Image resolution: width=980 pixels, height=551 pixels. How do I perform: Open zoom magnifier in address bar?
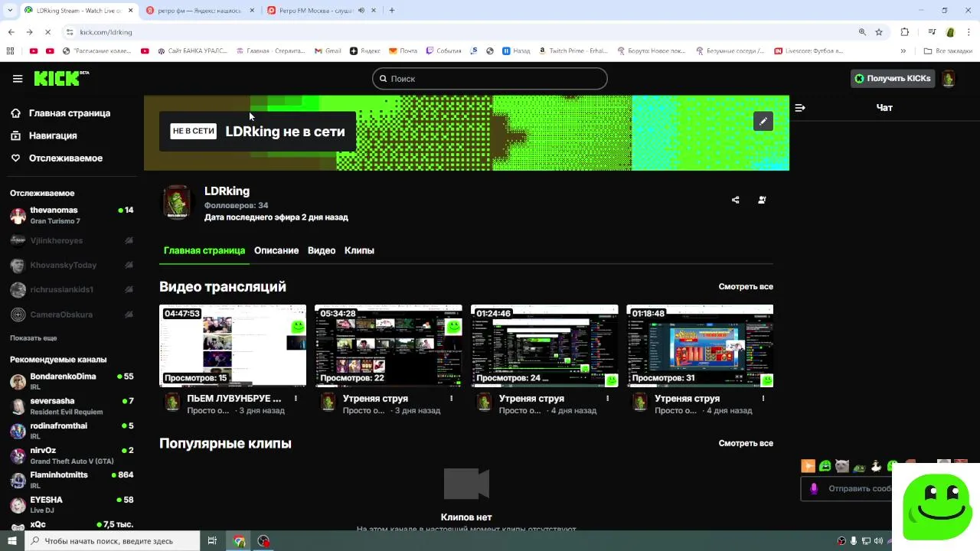click(x=862, y=32)
